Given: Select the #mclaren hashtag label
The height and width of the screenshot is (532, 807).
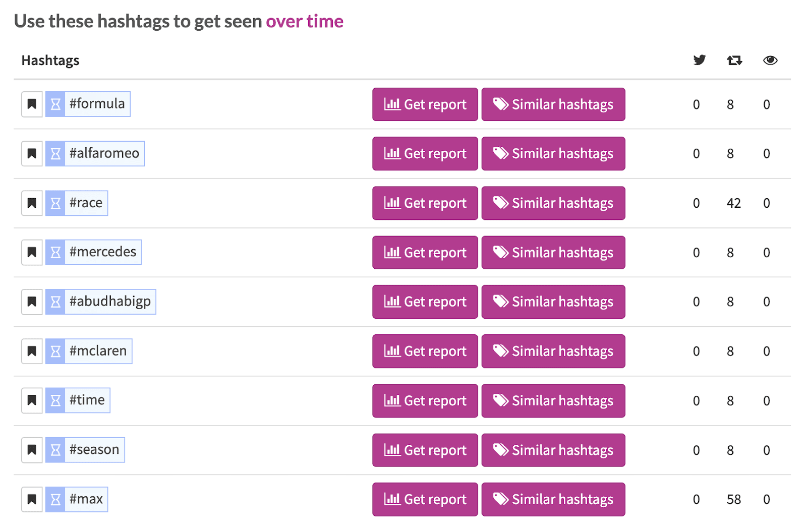Looking at the screenshot, I should click(x=98, y=351).
